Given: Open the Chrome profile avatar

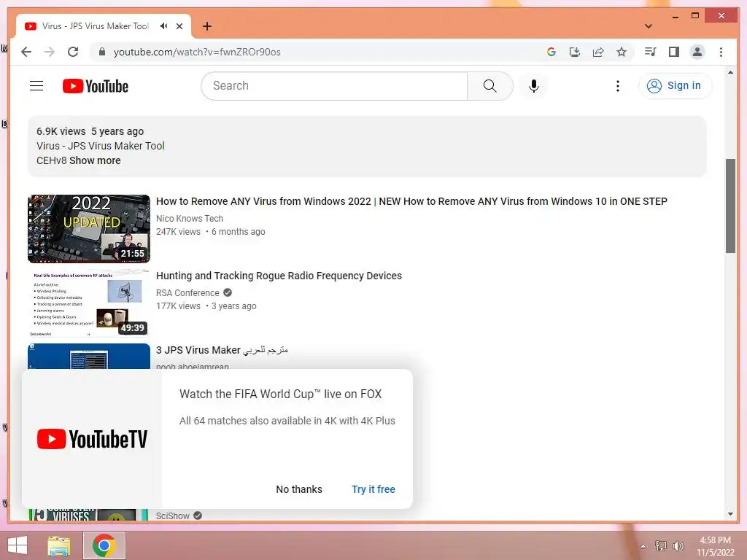Looking at the screenshot, I should [697, 52].
